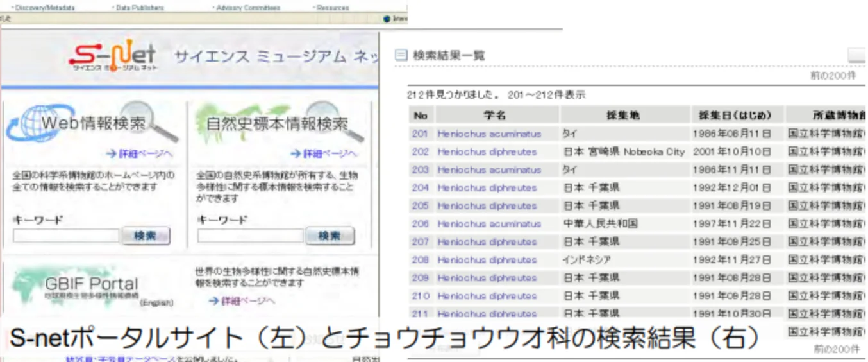Viewport: 868px width, 362px height.
Task: Follow 詳細ページへ link beside GBIF Portal
Action: (x=242, y=301)
